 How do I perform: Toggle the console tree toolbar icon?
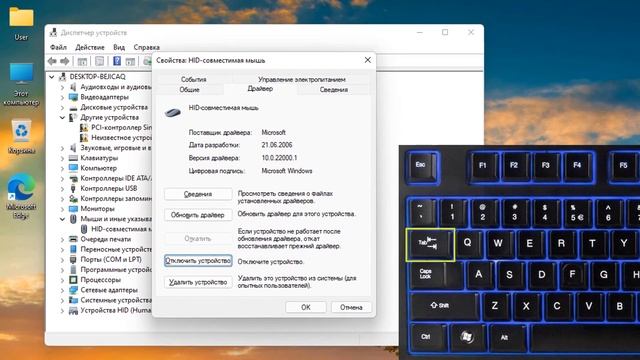tap(82, 62)
